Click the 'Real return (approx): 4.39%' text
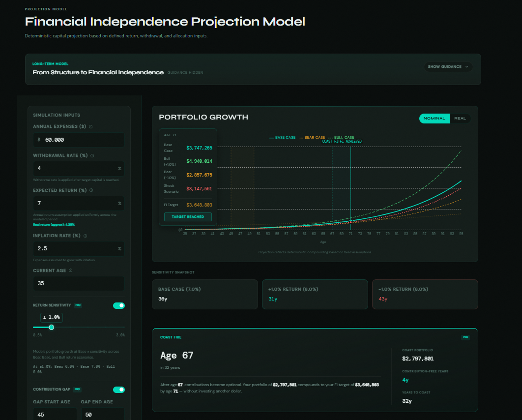Screen dimensions: 522x420 click(x=54, y=225)
